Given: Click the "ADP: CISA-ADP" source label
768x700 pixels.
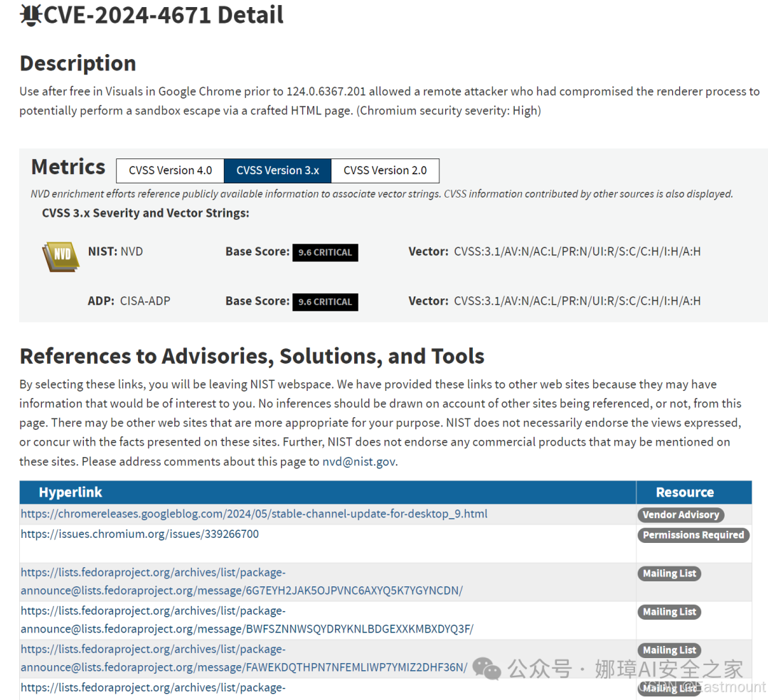Looking at the screenshot, I should 129,301.
